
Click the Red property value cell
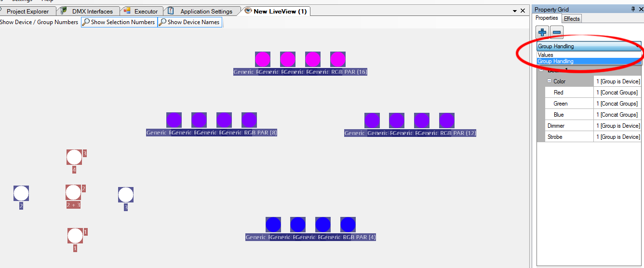pos(617,93)
